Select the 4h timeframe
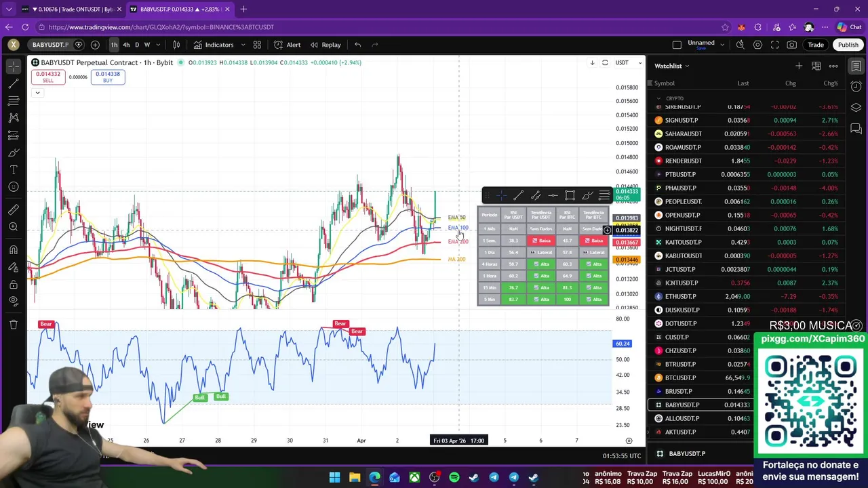 tap(126, 45)
